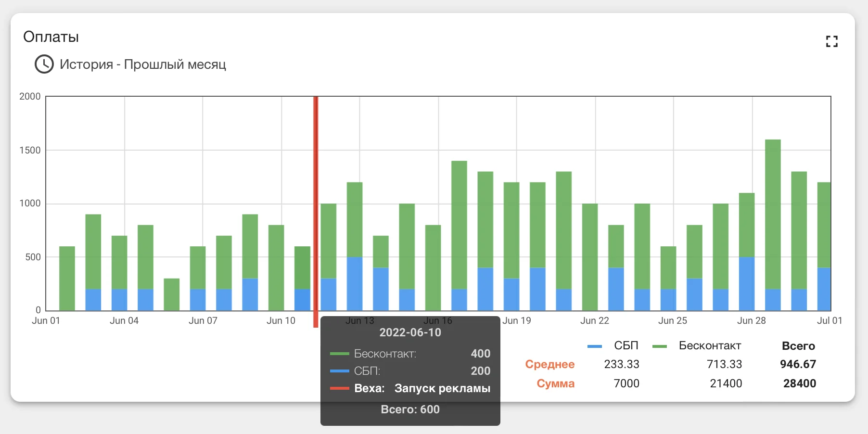
Task: Select the Бесконтакт average value 713.33
Action: 724,364
